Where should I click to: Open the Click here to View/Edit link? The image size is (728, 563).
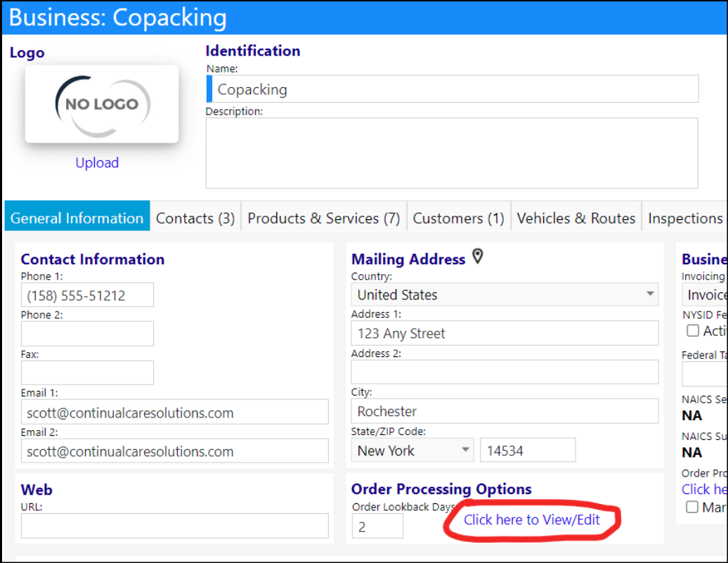coord(532,519)
